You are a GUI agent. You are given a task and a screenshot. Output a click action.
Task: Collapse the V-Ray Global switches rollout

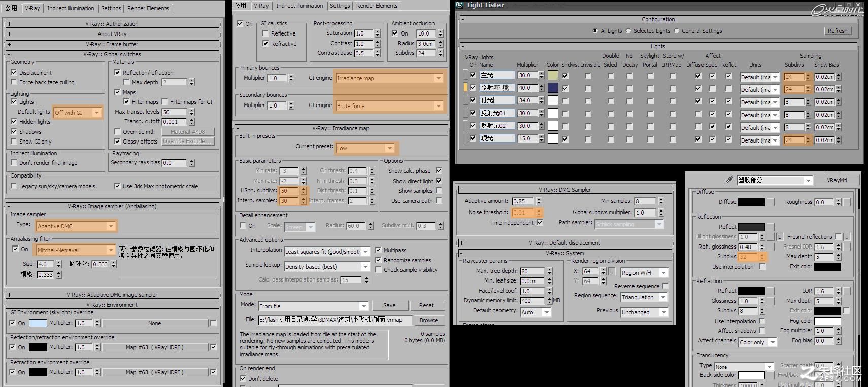point(112,54)
